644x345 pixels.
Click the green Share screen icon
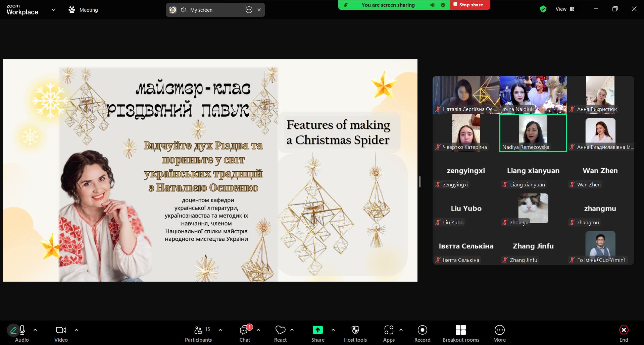(x=317, y=330)
